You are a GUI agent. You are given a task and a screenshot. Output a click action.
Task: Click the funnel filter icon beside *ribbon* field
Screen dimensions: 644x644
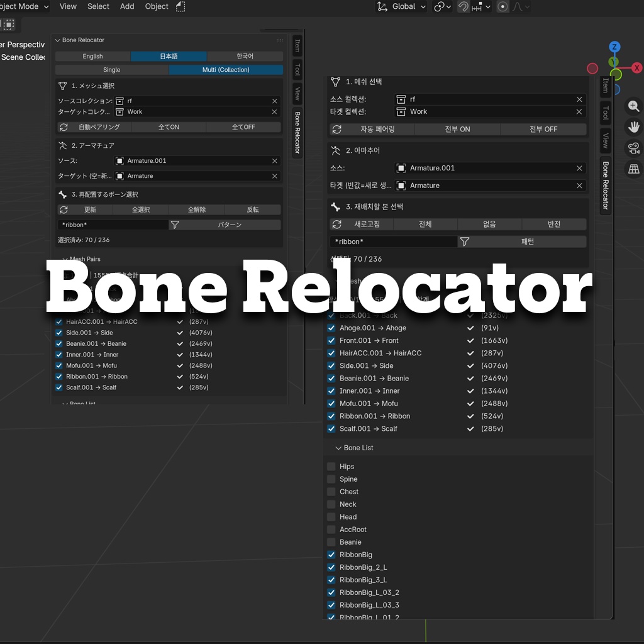[464, 241]
